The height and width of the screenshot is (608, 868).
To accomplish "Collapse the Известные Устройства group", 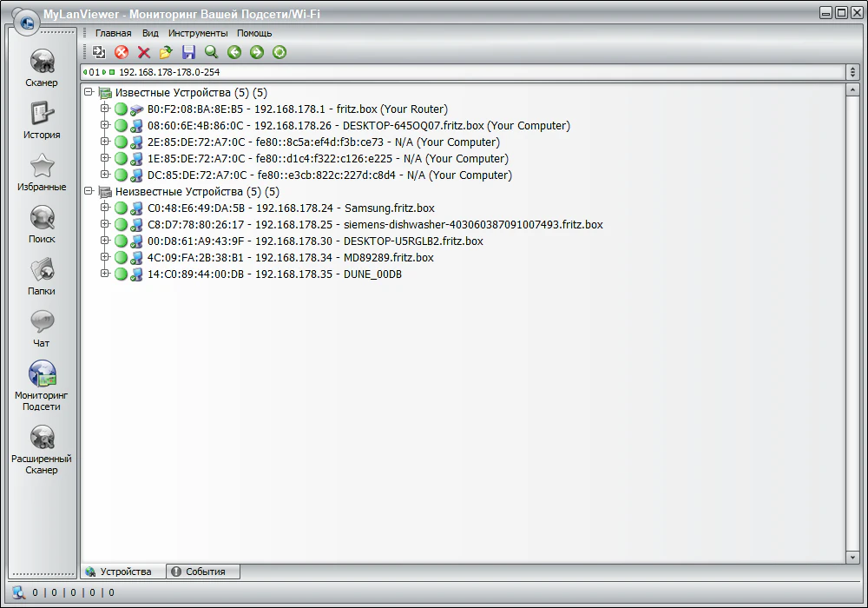I will [x=89, y=92].
